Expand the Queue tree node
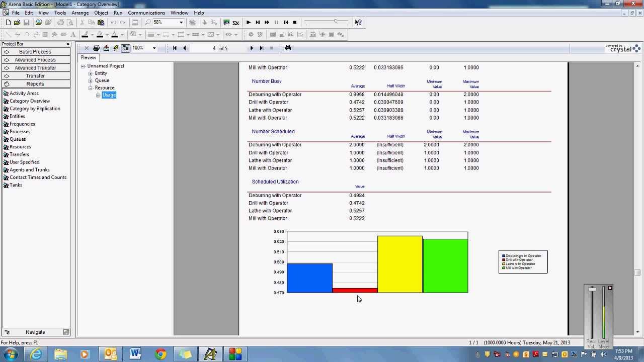The width and height of the screenshot is (644, 362). [x=91, y=80]
